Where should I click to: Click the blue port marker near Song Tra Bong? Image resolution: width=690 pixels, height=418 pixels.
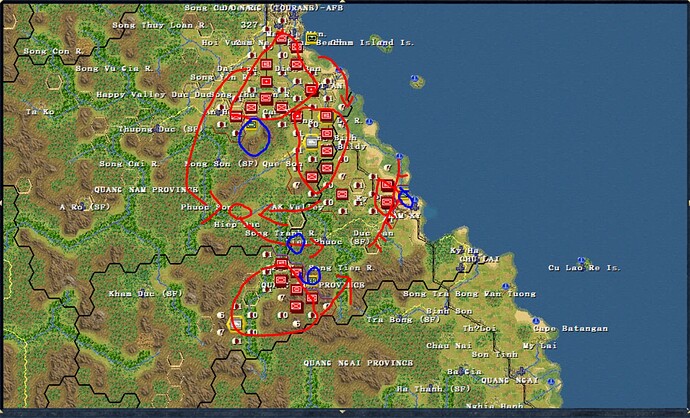(x=506, y=286)
